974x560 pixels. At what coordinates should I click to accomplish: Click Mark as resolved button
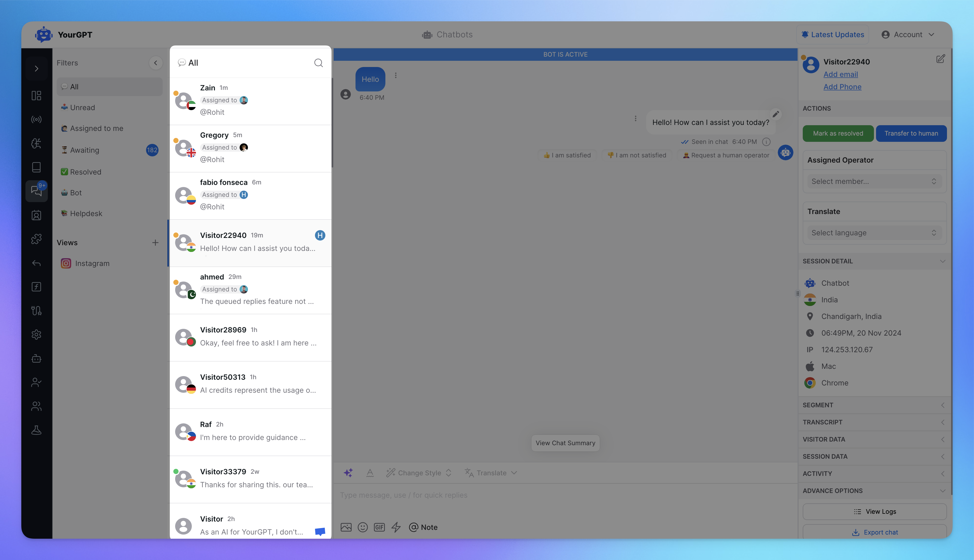(838, 134)
